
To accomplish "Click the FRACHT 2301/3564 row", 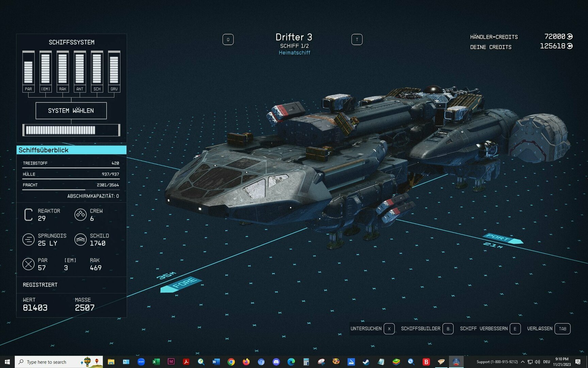I will tap(71, 186).
